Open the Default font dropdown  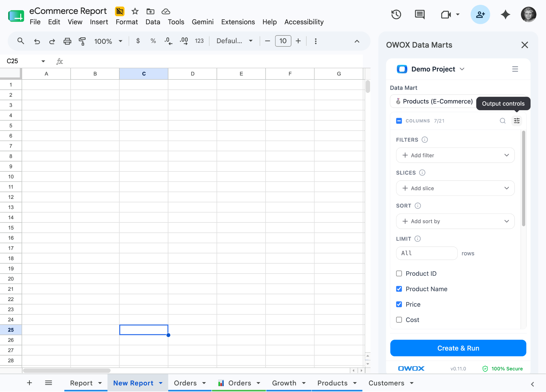[x=234, y=41]
